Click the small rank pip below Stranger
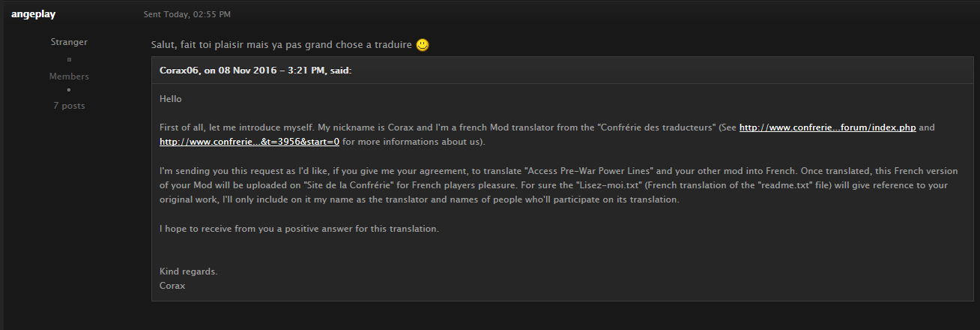980x330 pixels. (69, 59)
